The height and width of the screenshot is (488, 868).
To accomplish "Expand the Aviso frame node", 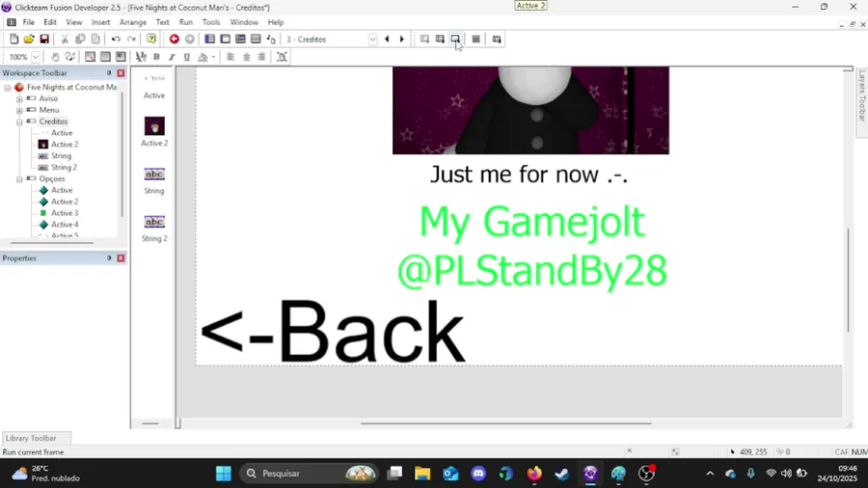I will tap(19, 99).
